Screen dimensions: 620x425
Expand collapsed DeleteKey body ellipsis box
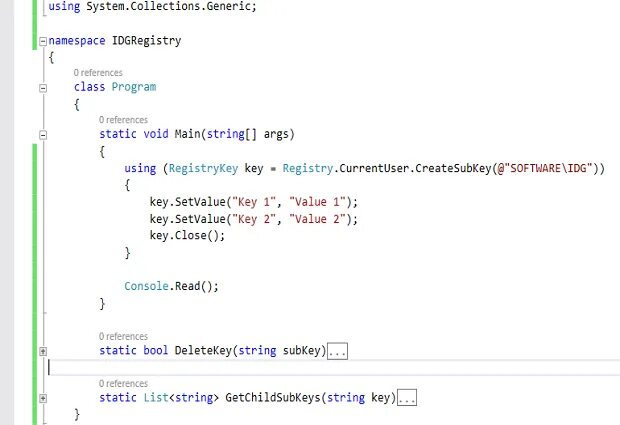point(337,351)
